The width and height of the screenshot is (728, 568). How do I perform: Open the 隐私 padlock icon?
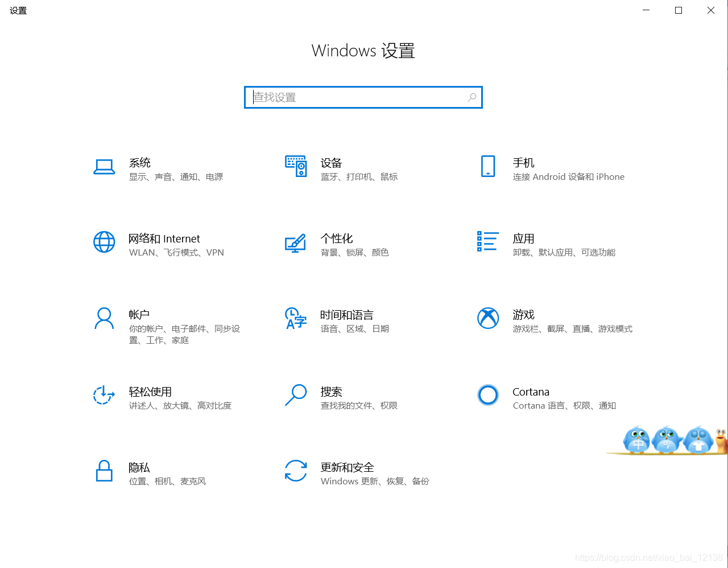(104, 471)
